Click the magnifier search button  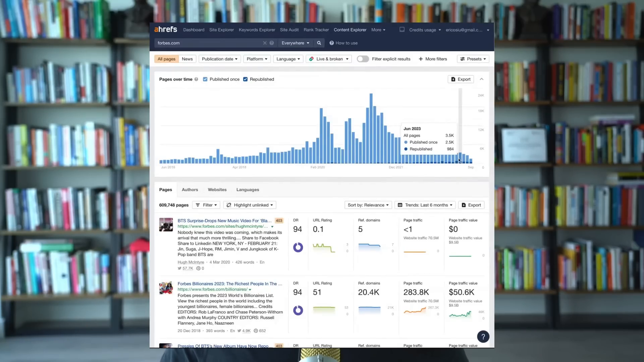(319, 43)
